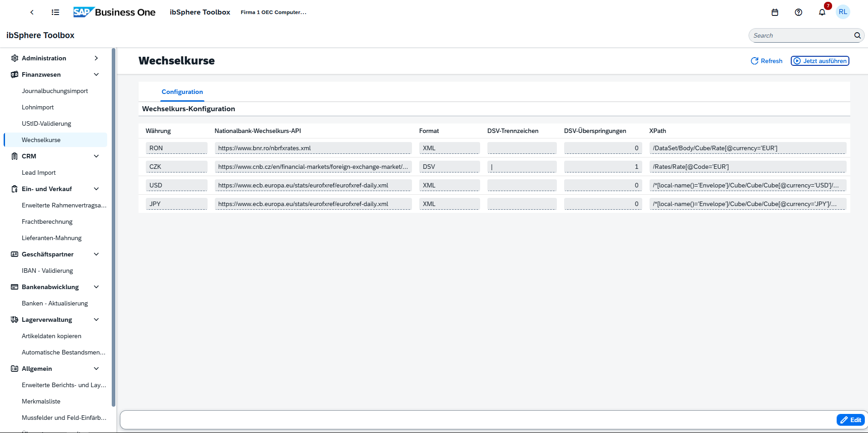The image size is (868, 433).
Task: Click the back arrow icon in header
Action: pyautogui.click(x=32, y=12)
